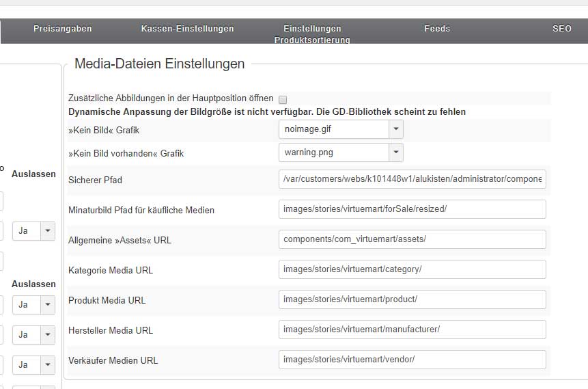Click into the Sicherer Pfad field
The height and width of the screenshot is (389, 588).
point(412,179)
